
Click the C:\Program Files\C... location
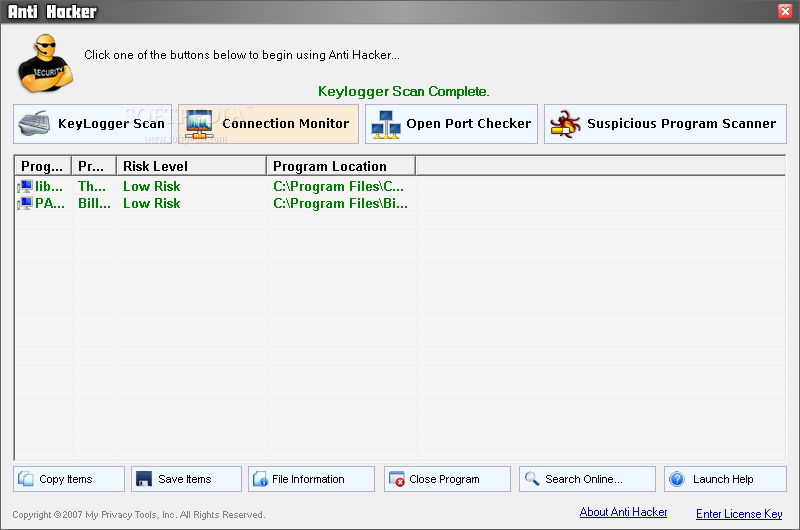click(x=338, y=186)
